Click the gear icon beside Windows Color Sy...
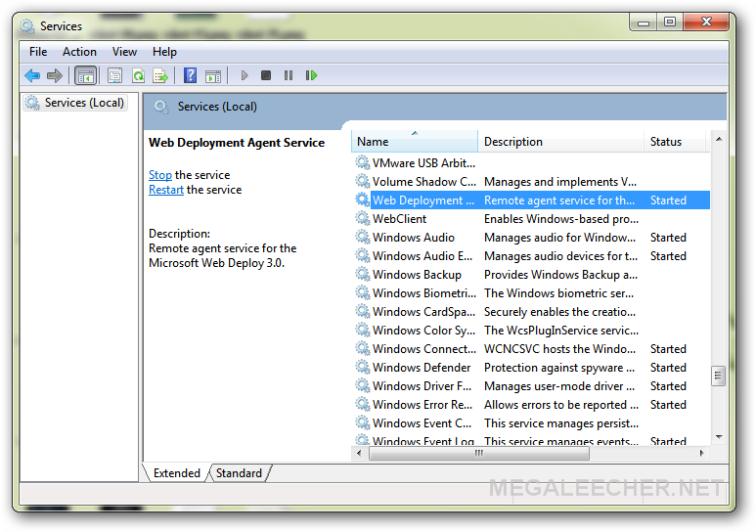Image resolution: width=756 pixels, height=532 pixels. pyautogui.click(x=363, y=330)
